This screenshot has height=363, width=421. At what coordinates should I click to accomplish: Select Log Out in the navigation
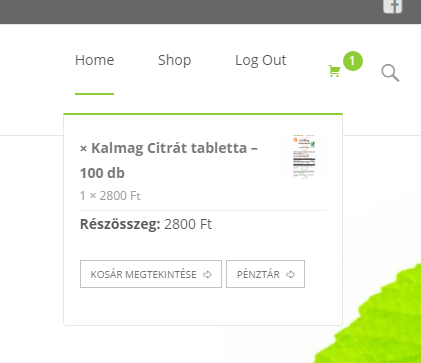coord(261,60)
